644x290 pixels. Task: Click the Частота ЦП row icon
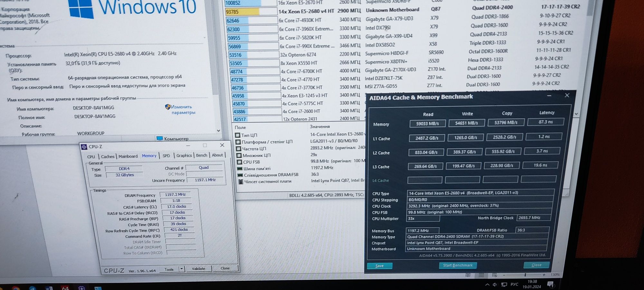pos(239,149)
